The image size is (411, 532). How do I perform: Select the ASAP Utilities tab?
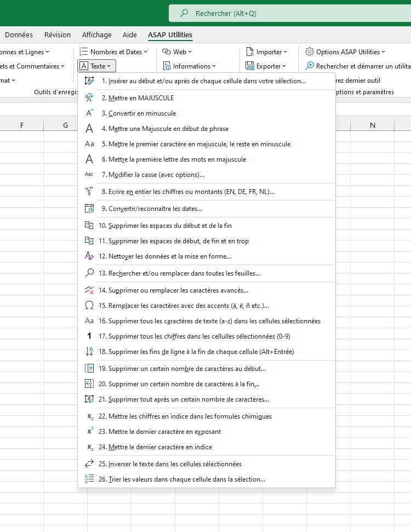tap(170, 35)
